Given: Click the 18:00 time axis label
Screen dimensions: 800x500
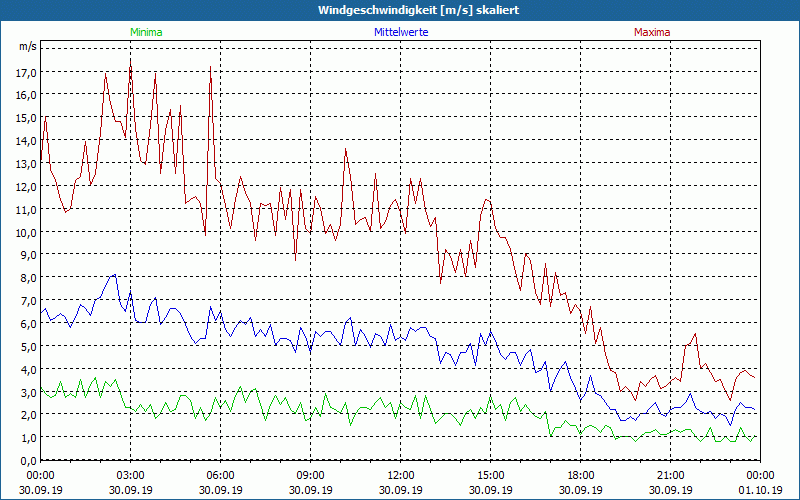Looking at the screenshot, I should point(581,476).
